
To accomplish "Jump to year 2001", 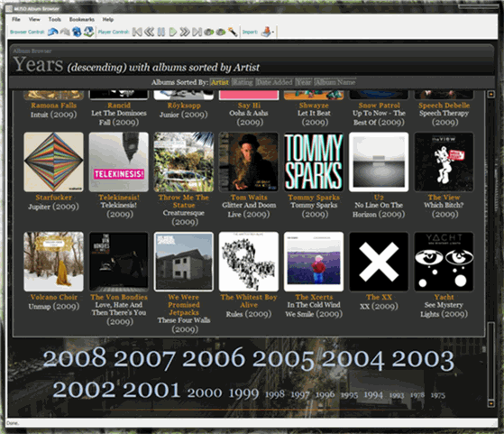I will 151,390.
